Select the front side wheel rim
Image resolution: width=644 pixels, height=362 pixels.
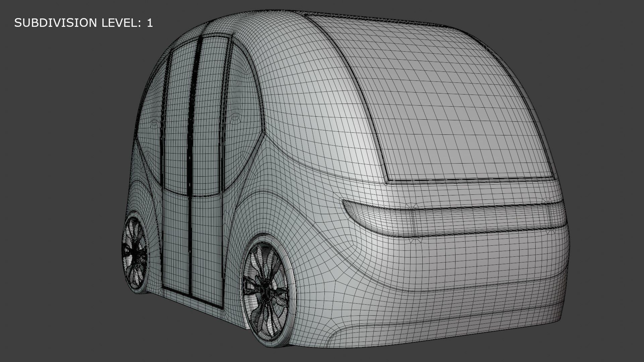coord(136,253)
